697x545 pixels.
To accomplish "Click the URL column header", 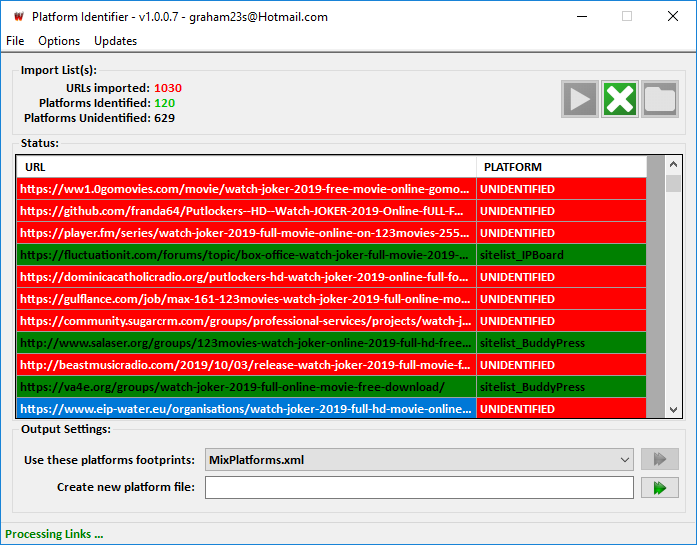I will click(x=246, y=167).
